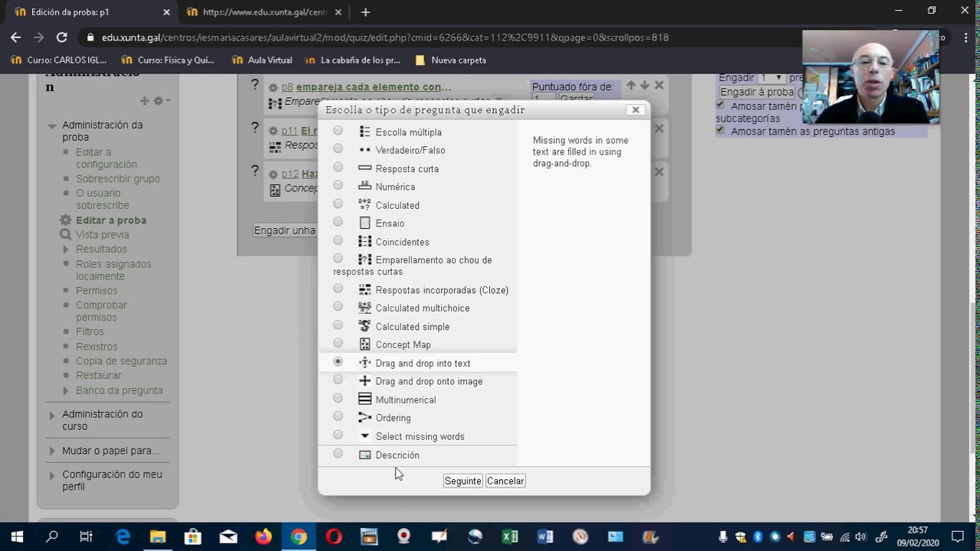Image resolution: width=980 pixels, height=551 pixels.
Task: Open Word from the taskbar
Action: 545,536
